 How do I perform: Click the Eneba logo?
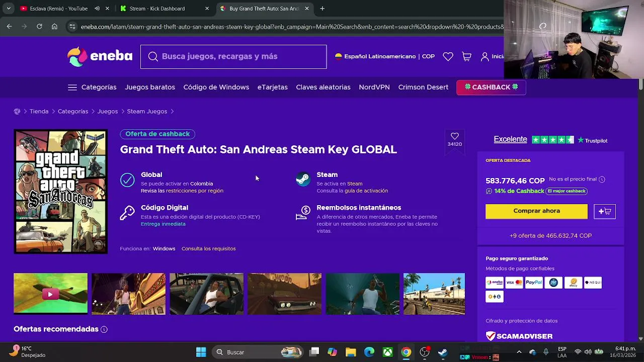(100, 56)
